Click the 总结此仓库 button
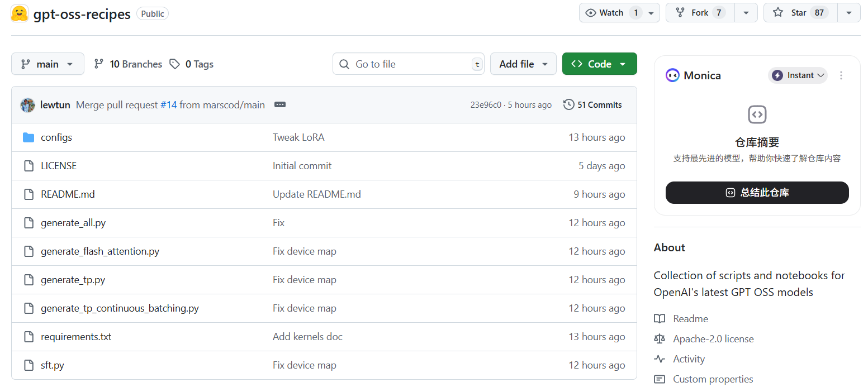 [x=757, y=193]
